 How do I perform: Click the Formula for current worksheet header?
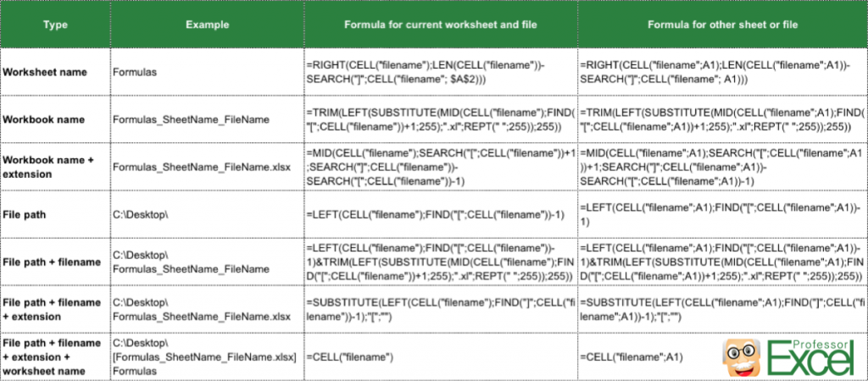pyautogui.click(x=441, y=25)
